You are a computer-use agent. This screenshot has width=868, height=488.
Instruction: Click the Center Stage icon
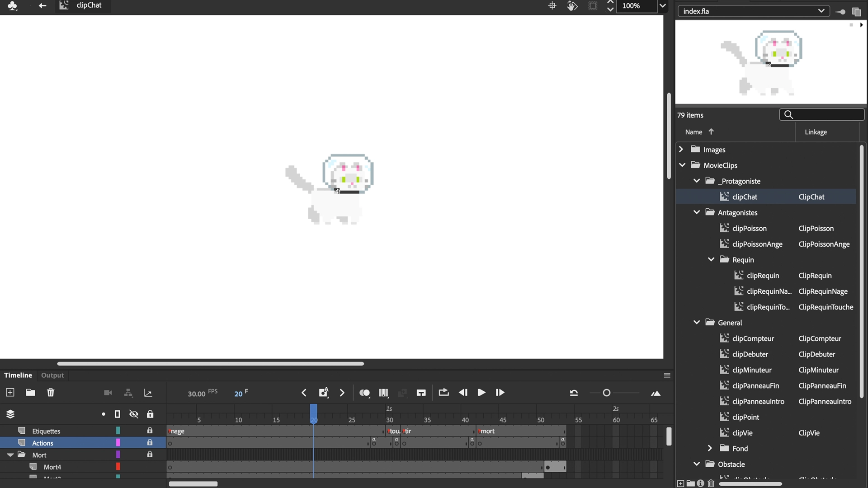tap(552, 5)
